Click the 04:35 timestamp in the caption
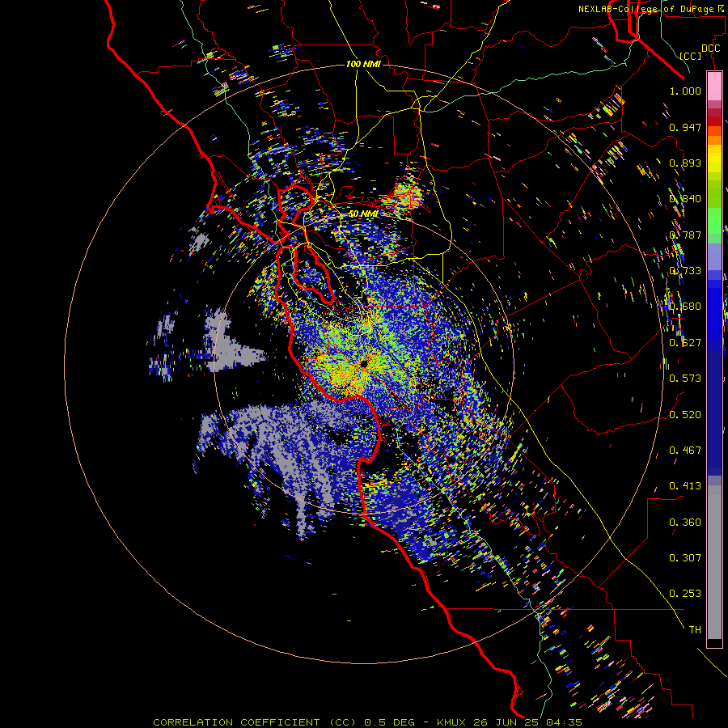The width and height of the screenshot is (728, 728). (564, 722)
